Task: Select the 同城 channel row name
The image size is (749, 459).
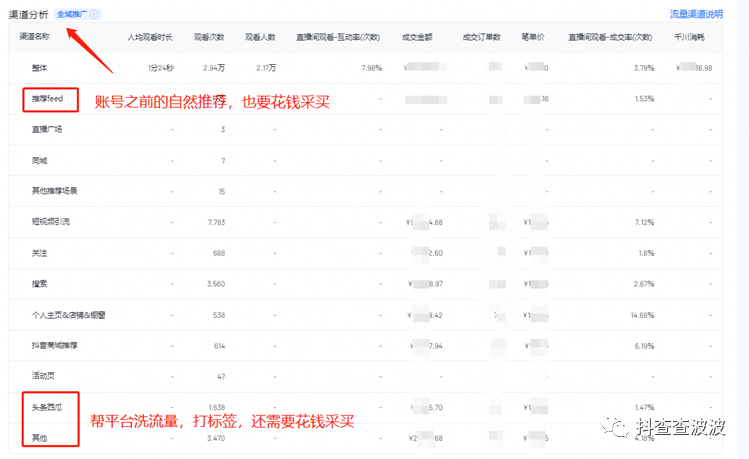Action: click(x=40, y=160)
